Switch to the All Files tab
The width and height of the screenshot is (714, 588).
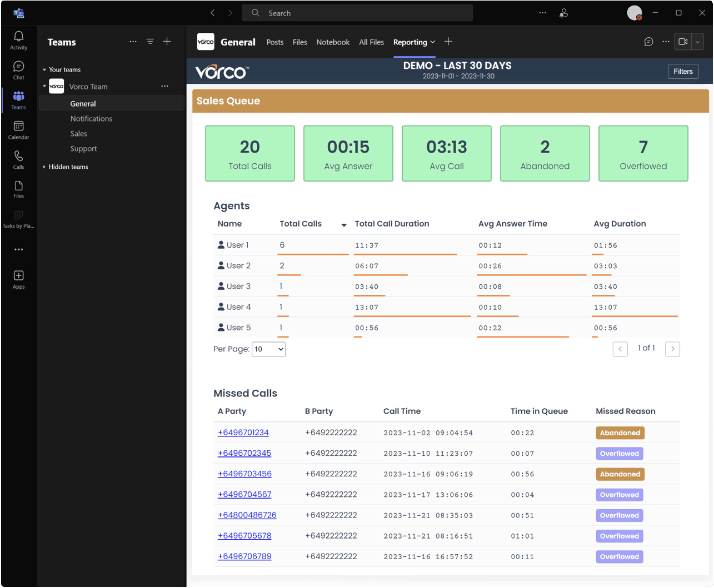(371, 42)
